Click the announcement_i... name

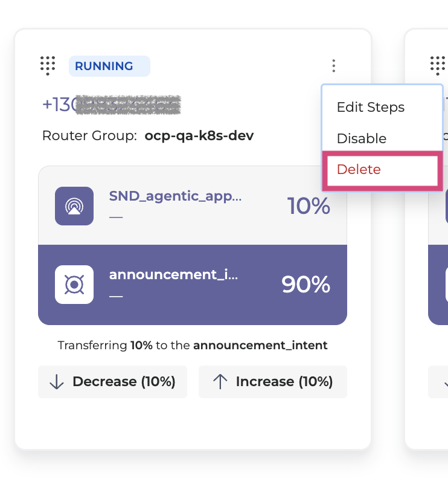pyautogui.click(x=173, y=274)
